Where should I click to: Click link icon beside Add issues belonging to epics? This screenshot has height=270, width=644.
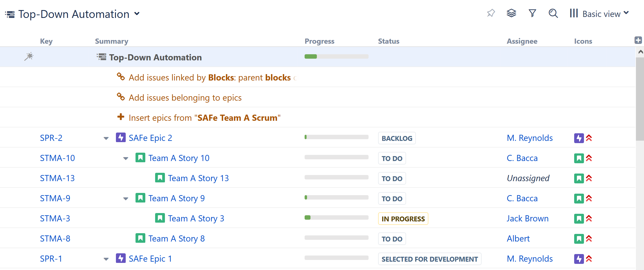coord(121,97)
